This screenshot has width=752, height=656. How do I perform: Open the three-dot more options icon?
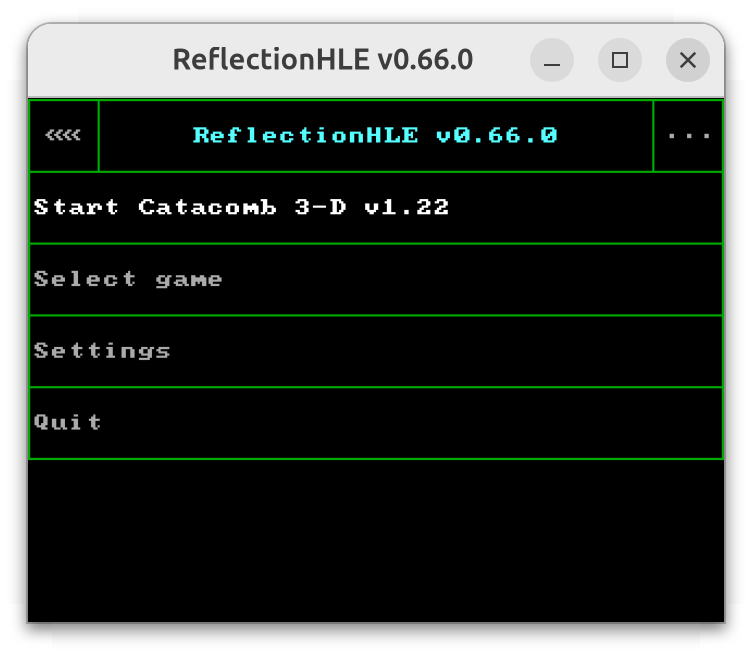(688, 136)
